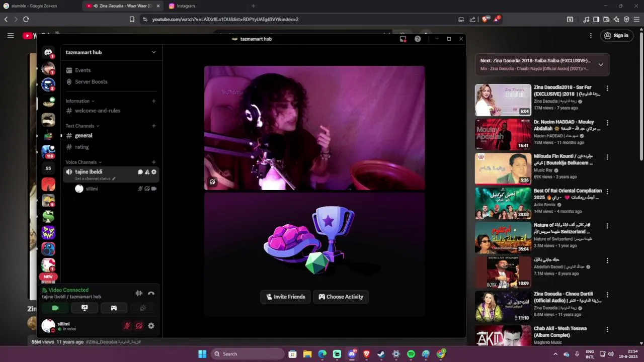
Task: Close the Zina Daoudia YouTube tab
Action: (158, 6)
